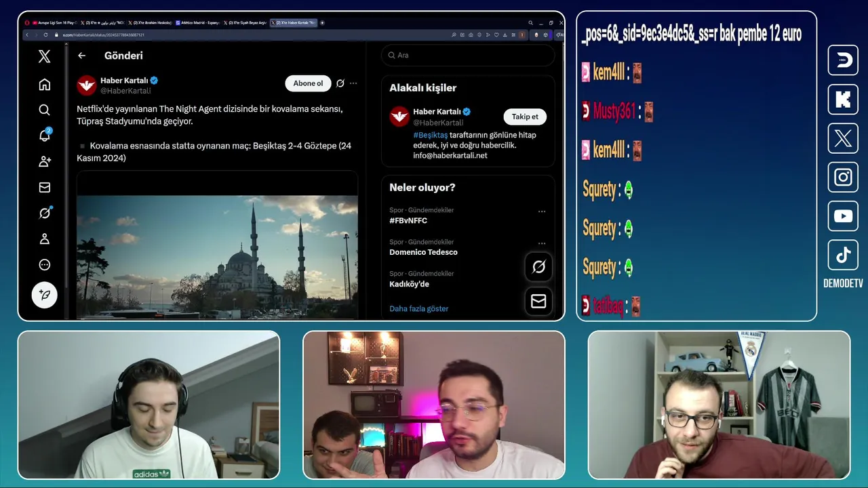Open the More circle icon in sidebar
Viewport: 868px width, 488px height.
coord(44,264)
